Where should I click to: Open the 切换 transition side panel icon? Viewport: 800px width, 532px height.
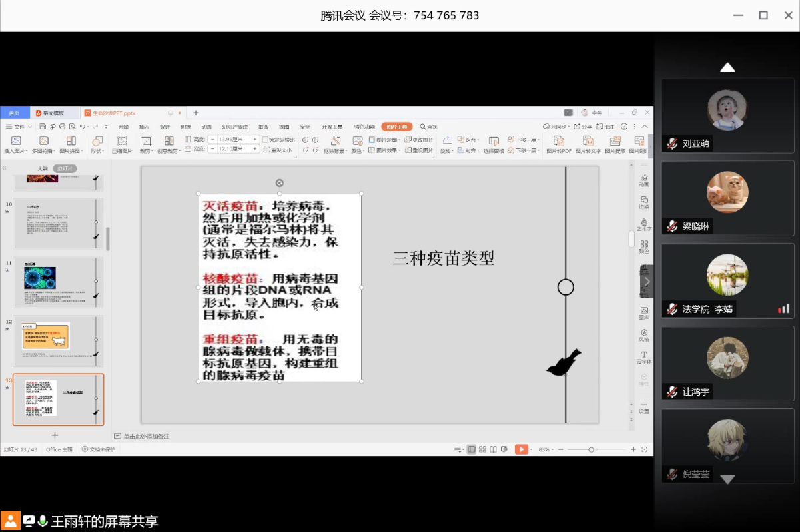644,202
